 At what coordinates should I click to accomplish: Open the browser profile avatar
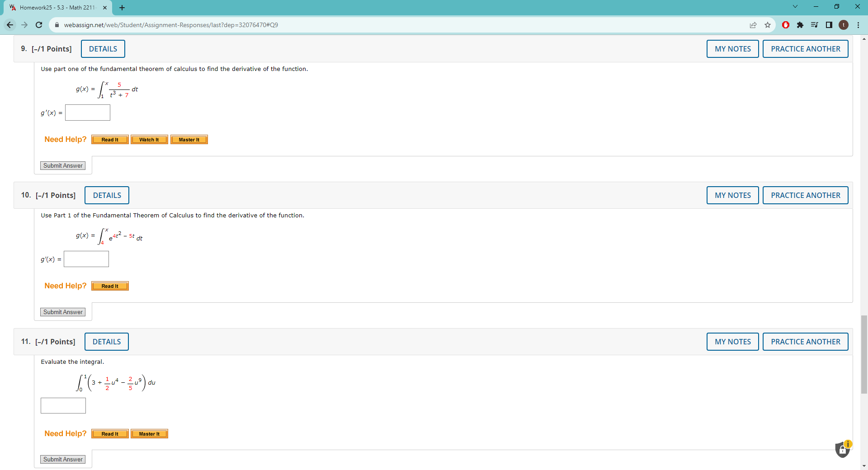[x=844, y=25]
